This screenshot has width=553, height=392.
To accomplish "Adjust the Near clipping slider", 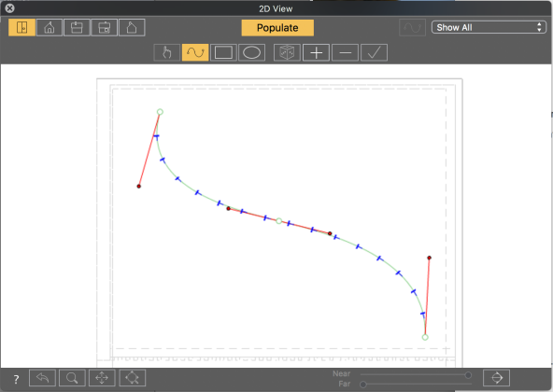I will coord(468,374).
